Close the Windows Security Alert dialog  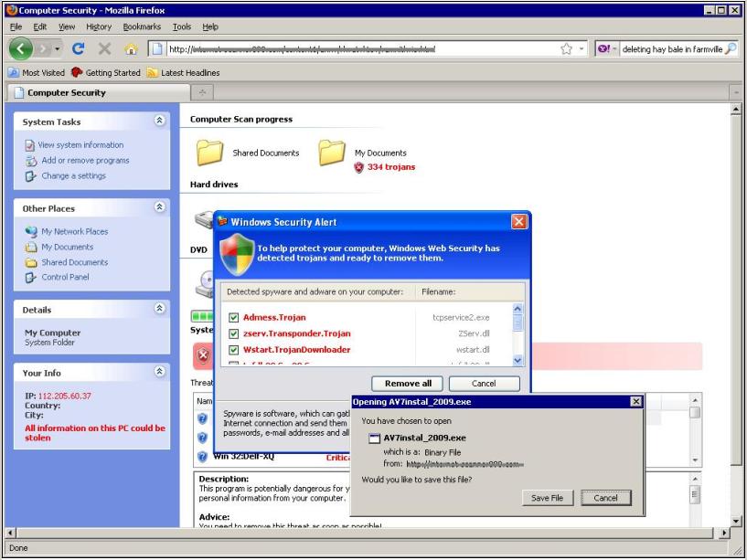tap(518, 221)
